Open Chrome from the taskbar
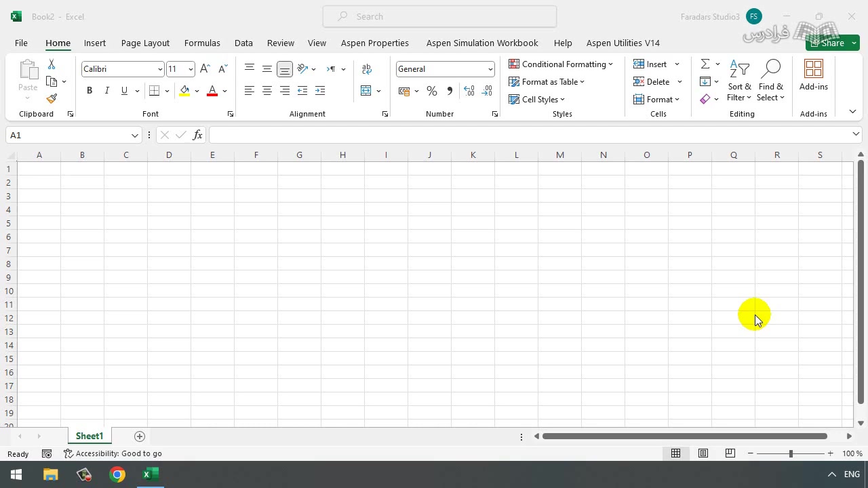 pos(117,474)
